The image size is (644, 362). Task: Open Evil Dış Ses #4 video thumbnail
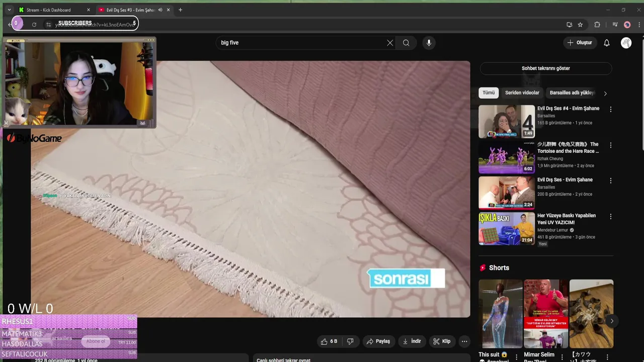(x=507, y=121)
